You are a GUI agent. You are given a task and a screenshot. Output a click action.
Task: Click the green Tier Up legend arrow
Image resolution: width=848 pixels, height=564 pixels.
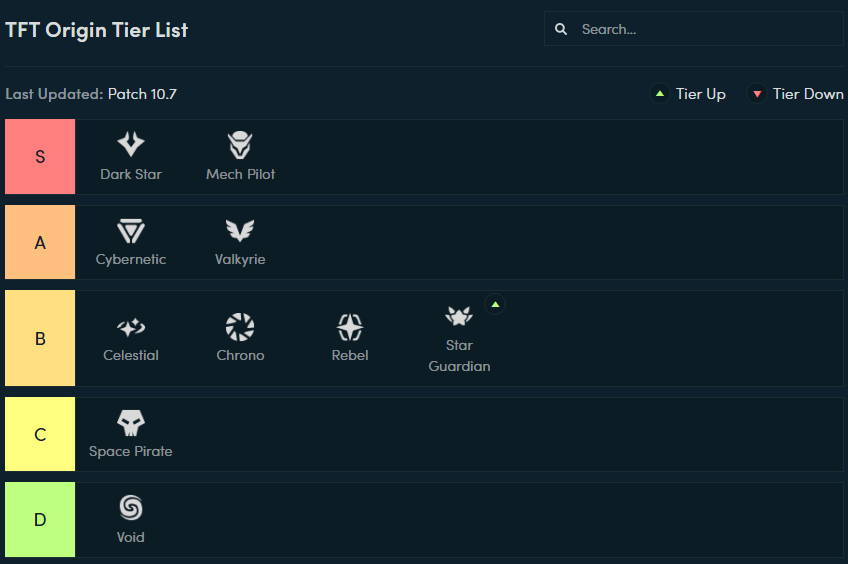[x=660, y=94]
